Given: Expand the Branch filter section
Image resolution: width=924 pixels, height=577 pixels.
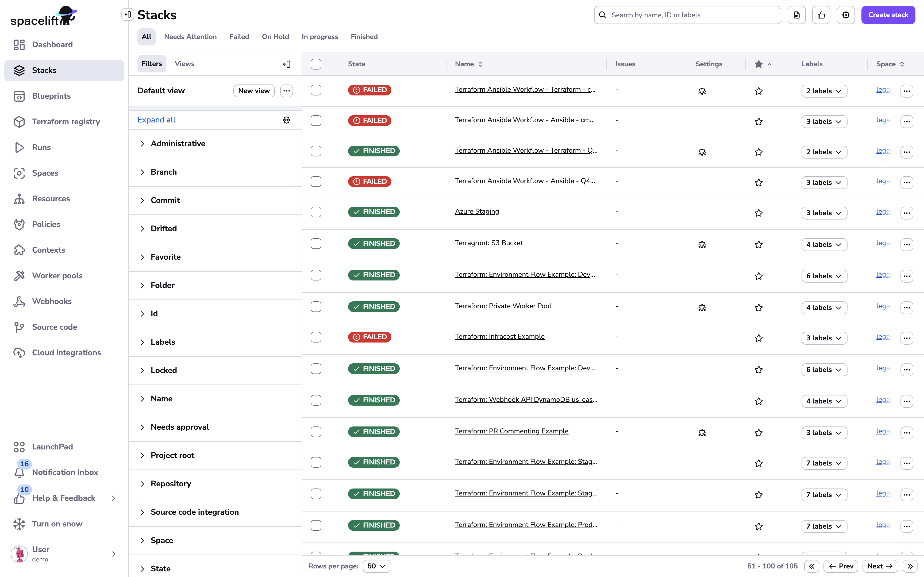Looking at the screenshot, I should point(164,172).
